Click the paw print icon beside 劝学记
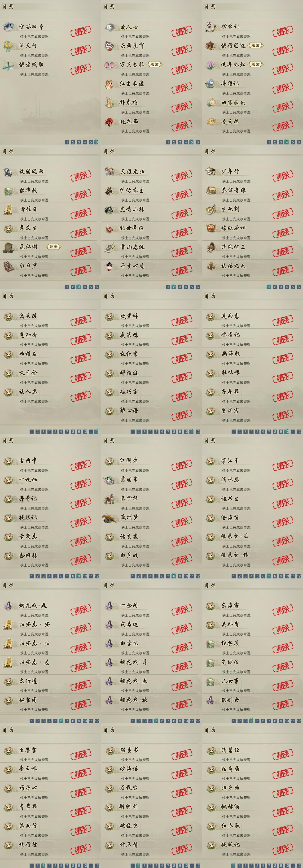Image resolution: width=303 pixels, height=868 pixels. coord(211,27)
